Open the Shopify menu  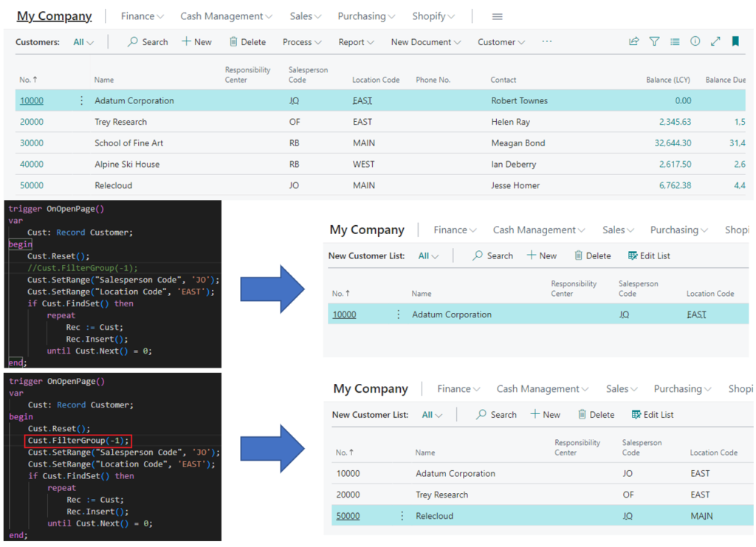pyautogui.click(x=433, y=16)
